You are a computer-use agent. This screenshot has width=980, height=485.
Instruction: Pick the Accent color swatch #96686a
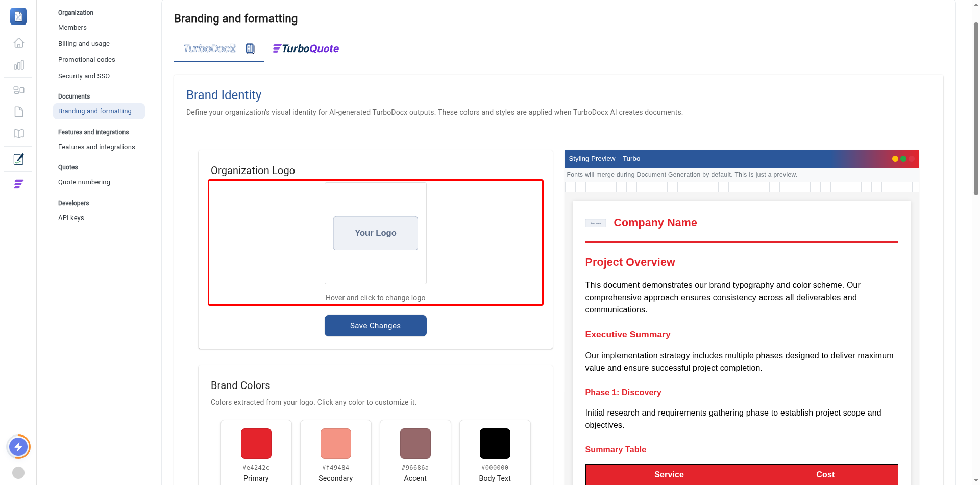pyautogui.click(x=415, y=444)
